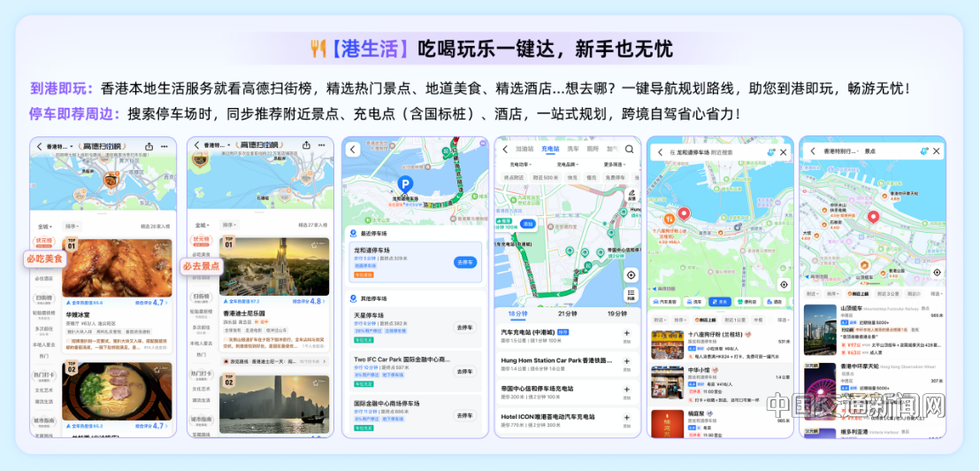Switch to the 充电站 tab
This screenshot has height=471, width=980.
pyautogui.click(x=550, y=150)
